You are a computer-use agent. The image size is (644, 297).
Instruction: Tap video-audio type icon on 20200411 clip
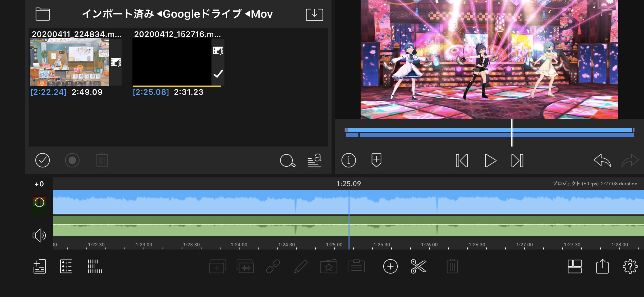pyautogui.click(x=116, y=62)
